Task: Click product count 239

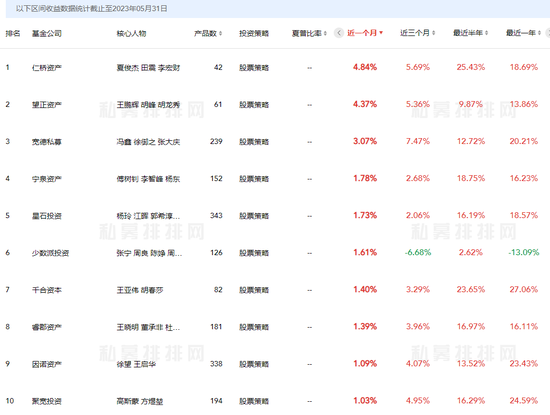Action: (216, 141)
